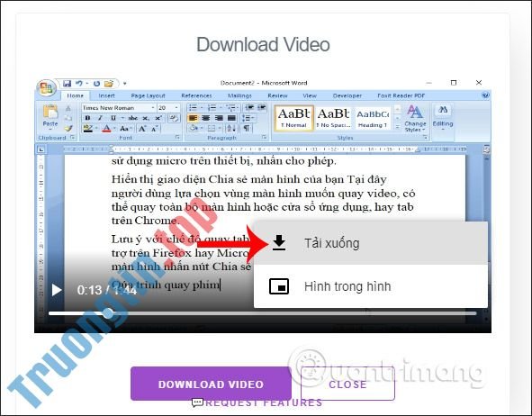The width and height of the screenshot is (532, 416).
Task: Click the REQUEST FEATURES link
Action: point(257,402)
